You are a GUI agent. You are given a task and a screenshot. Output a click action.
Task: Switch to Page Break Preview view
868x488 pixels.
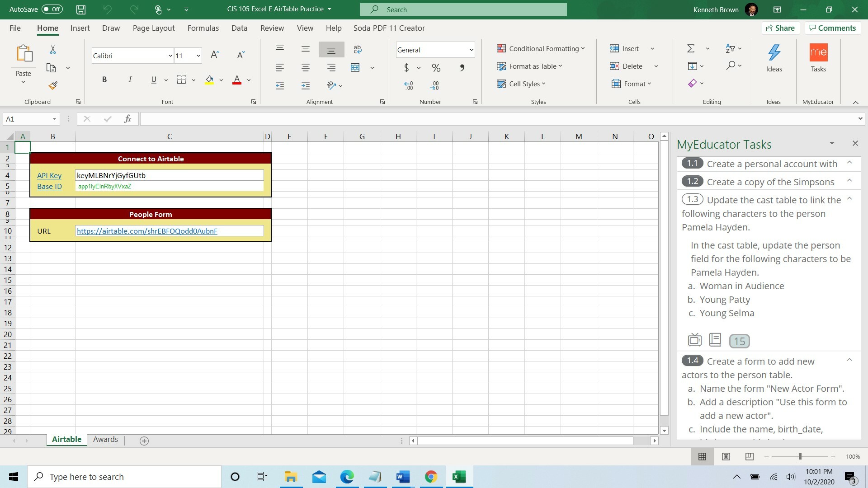coord(749,457)
